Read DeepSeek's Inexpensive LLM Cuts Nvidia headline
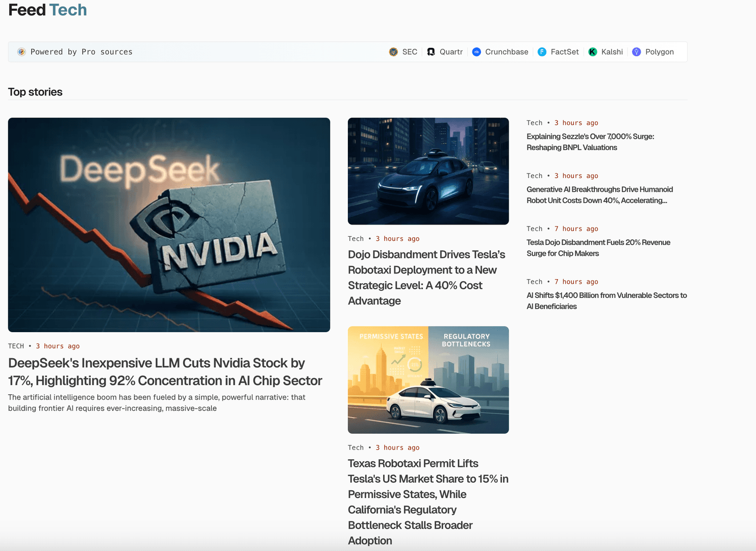Screen dimensions: 756x551 coord(165,371)
